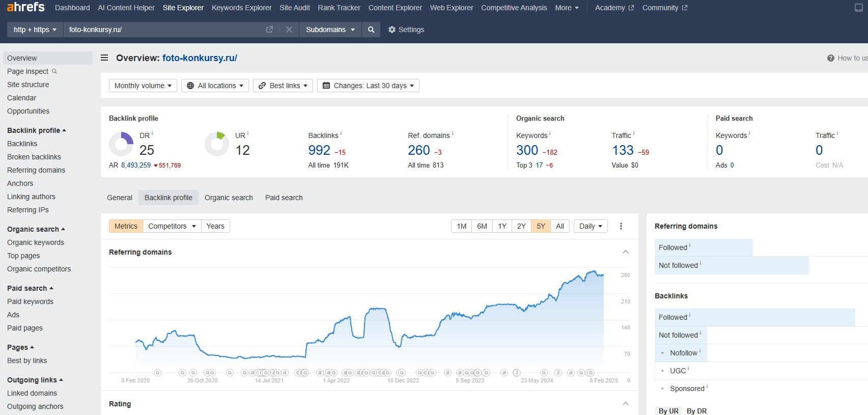This screenshot has height=415, width=868.
Task: Click info icon next to Ref. domains
Action: point(453,133)
